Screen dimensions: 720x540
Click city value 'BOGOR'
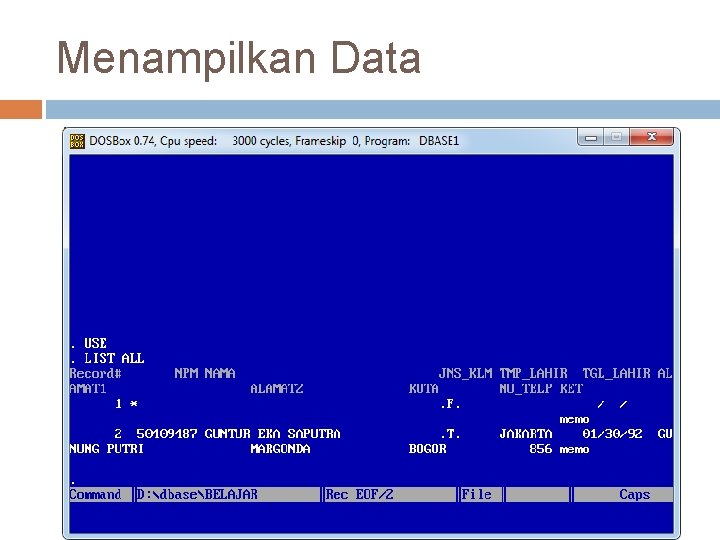[428, 449]
